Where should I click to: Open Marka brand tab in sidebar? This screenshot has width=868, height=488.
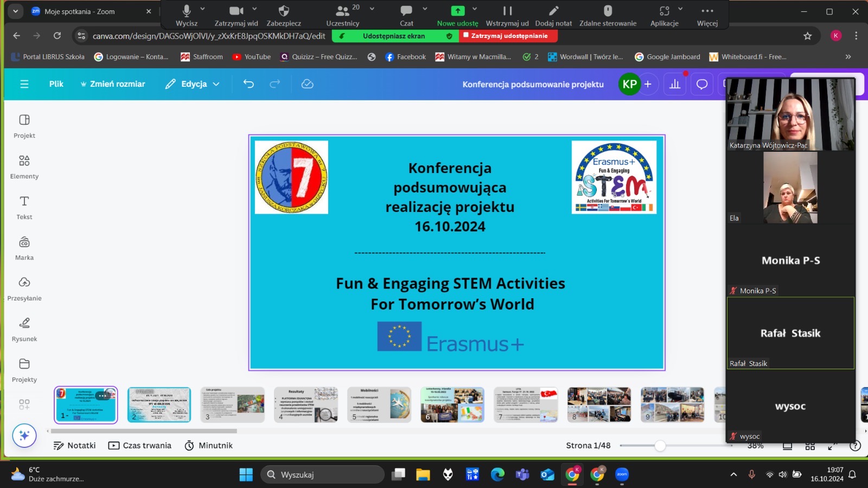click(x=24, y=248)
